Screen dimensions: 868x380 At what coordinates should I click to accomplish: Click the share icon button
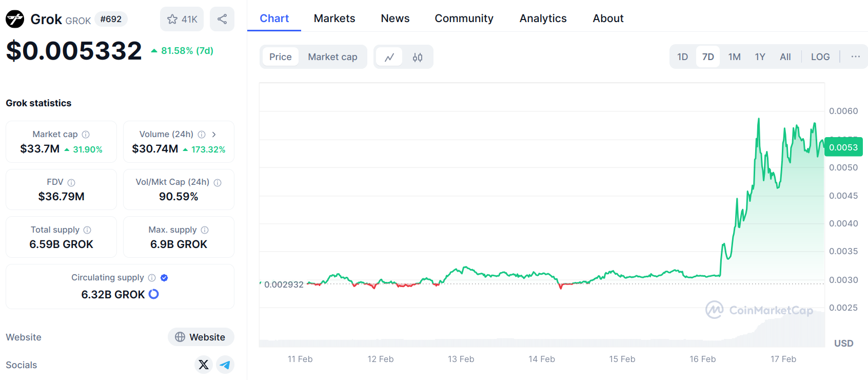pos(222,19)
